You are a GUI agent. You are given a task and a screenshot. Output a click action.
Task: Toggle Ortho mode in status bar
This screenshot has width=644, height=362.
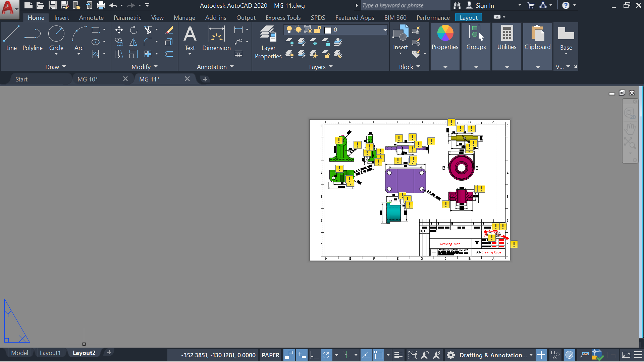pyautogui.click(x=314, y=355)
